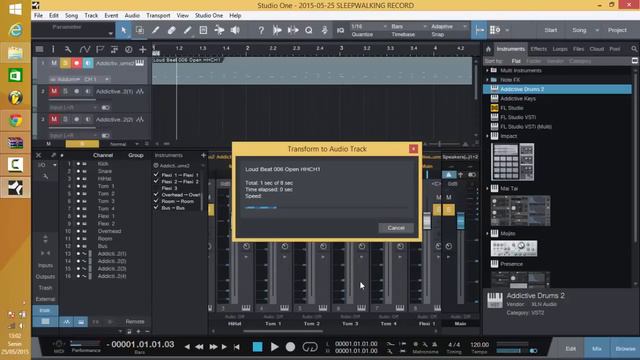The height and width of the screenshot is (360, 640).
Task: Click the Project page button
Action: pos(617,30)
